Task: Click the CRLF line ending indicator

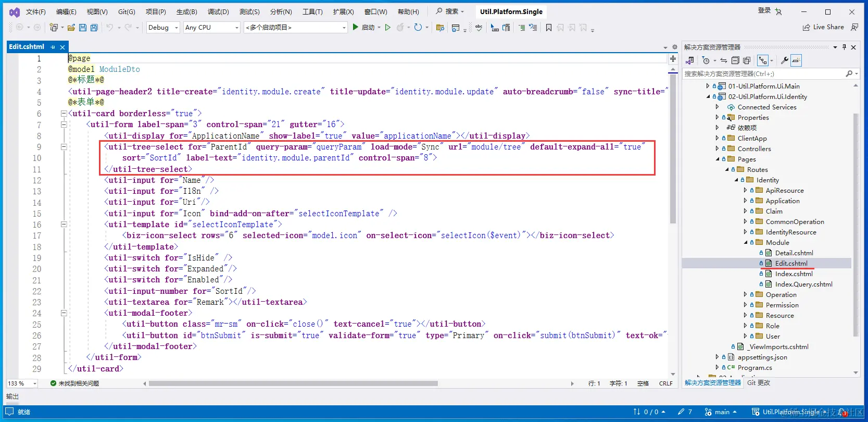Action: (666, 383)
